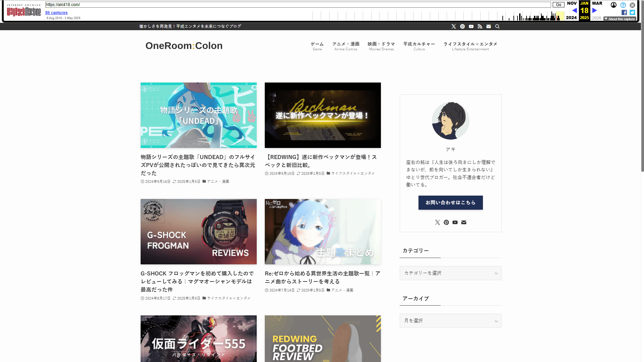644x362 pixels.
Task: Open the 平成カルチャー Culture menu
Action: [x=419, y=46]
